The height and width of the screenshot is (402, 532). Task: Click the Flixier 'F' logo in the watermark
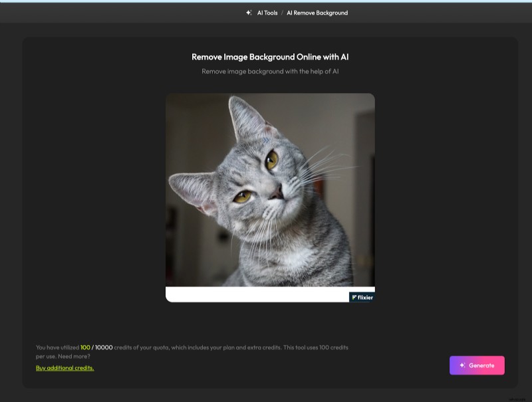[354, 297]
